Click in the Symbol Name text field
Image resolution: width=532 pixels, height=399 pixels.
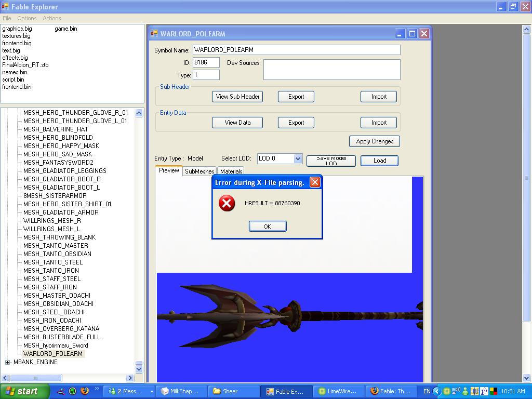click(296, 50)
